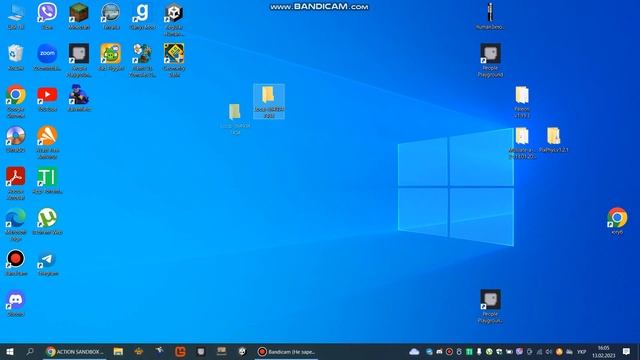Select the Recycle Bin icon
The image size is (640, 360).
[16, 57]
